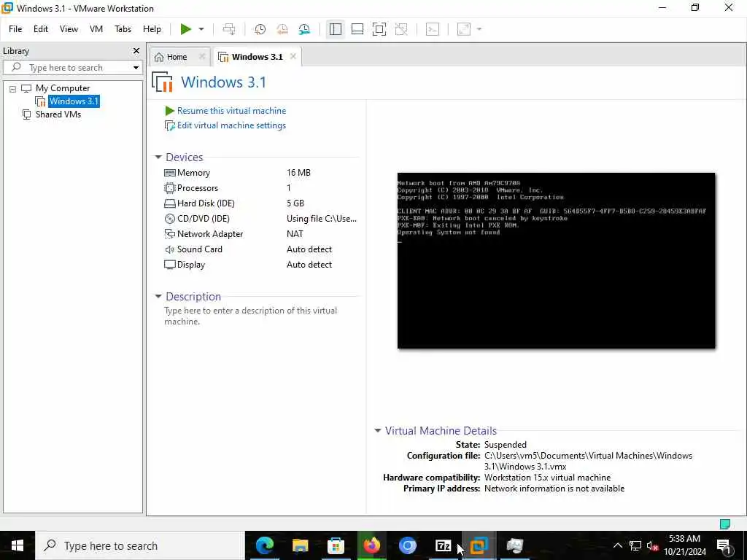Click the message log status bar icon

pyautogui.click(x=724, y=524)
